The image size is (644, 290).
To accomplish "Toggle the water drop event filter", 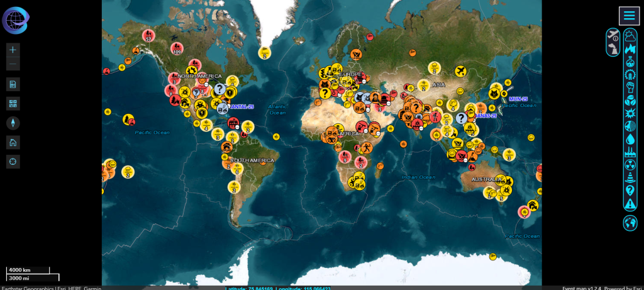I will (x=630, y=139).
